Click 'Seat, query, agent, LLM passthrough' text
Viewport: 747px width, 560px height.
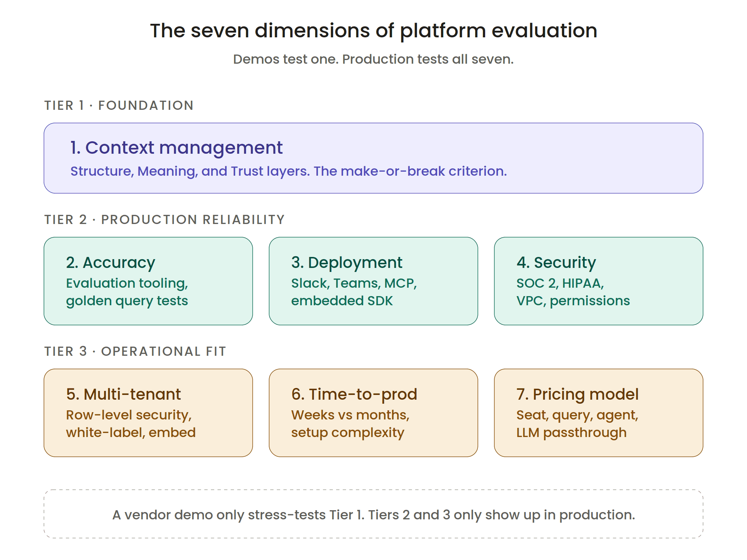point(577,424)
